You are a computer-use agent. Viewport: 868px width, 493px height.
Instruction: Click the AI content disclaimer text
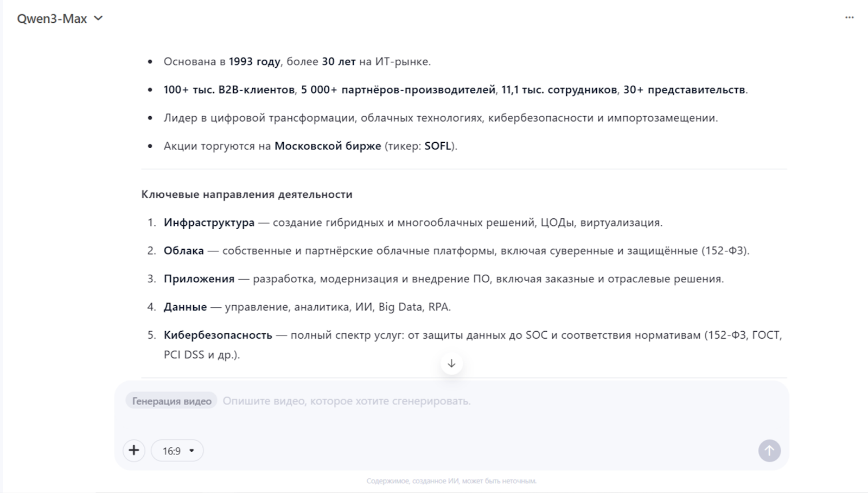click(x=451, y=481)
